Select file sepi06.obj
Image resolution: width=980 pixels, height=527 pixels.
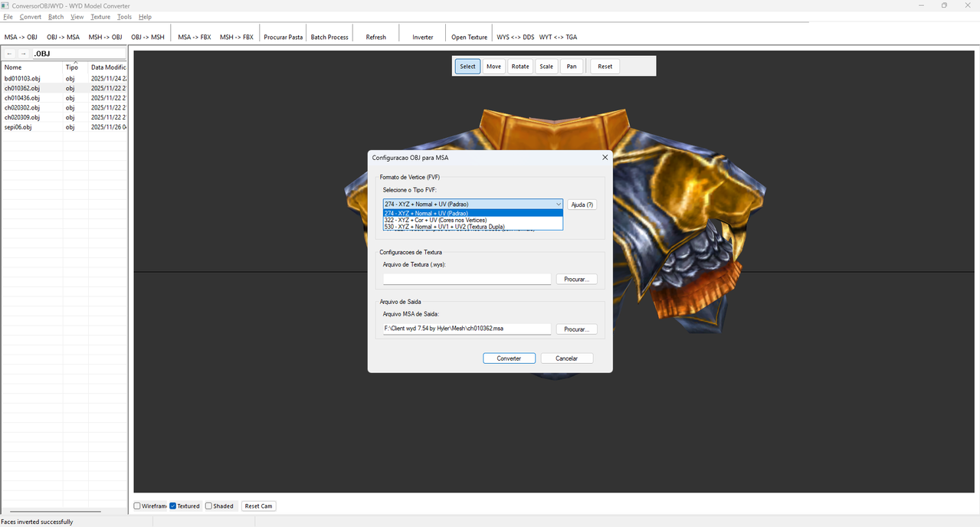(64, 127)
